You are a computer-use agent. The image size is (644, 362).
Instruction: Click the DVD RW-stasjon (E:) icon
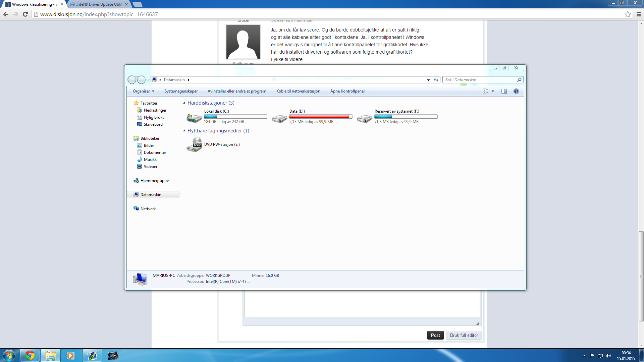[x=194, y=145]
